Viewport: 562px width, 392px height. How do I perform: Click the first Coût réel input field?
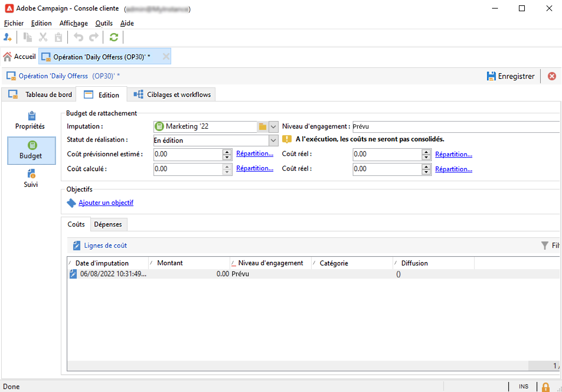click(387, 154)
